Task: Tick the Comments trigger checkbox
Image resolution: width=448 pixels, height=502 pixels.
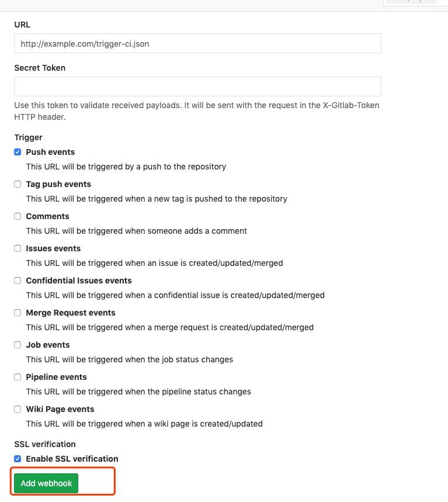Action: (x=18, y=216)
